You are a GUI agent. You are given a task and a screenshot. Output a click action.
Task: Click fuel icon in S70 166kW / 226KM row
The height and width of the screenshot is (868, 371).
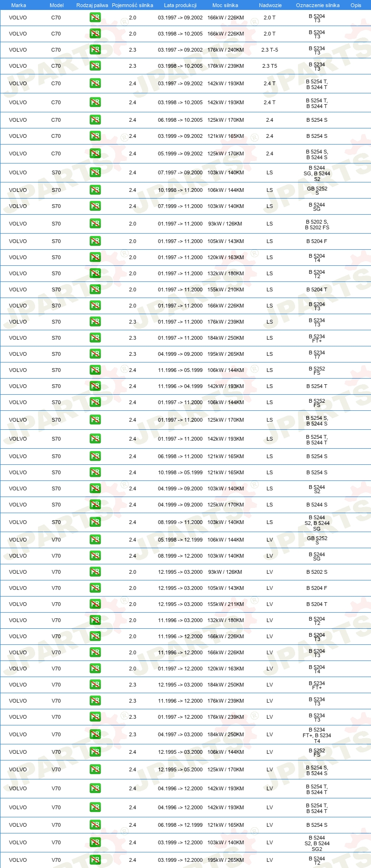click(95, 306)
